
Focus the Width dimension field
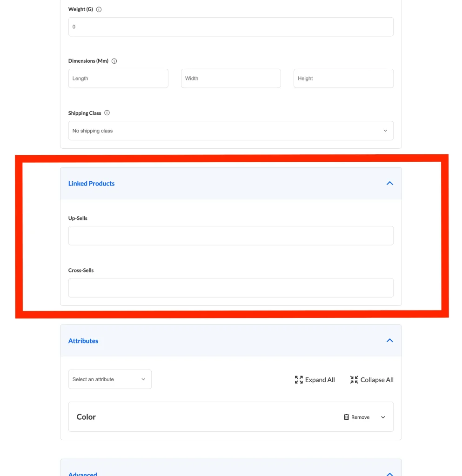[231, 79]
